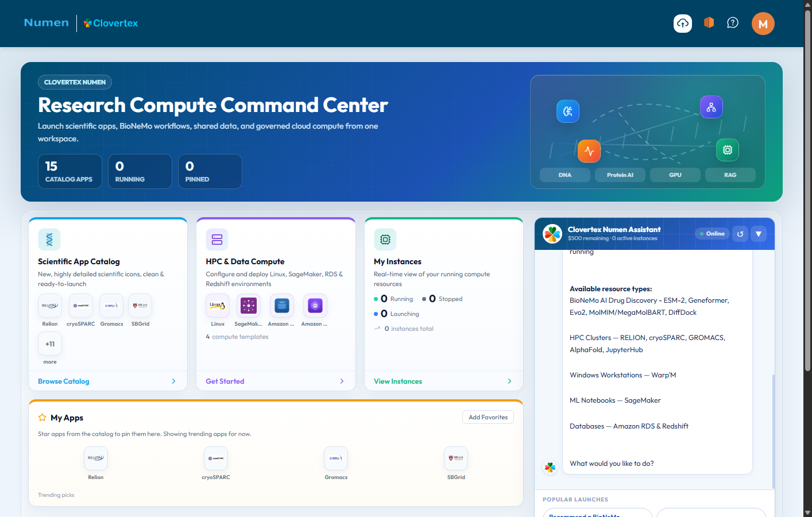Click the Numen logo
The width and height of the screenshot is (812, 517).
pyautogui.click(x=47, y=23)
